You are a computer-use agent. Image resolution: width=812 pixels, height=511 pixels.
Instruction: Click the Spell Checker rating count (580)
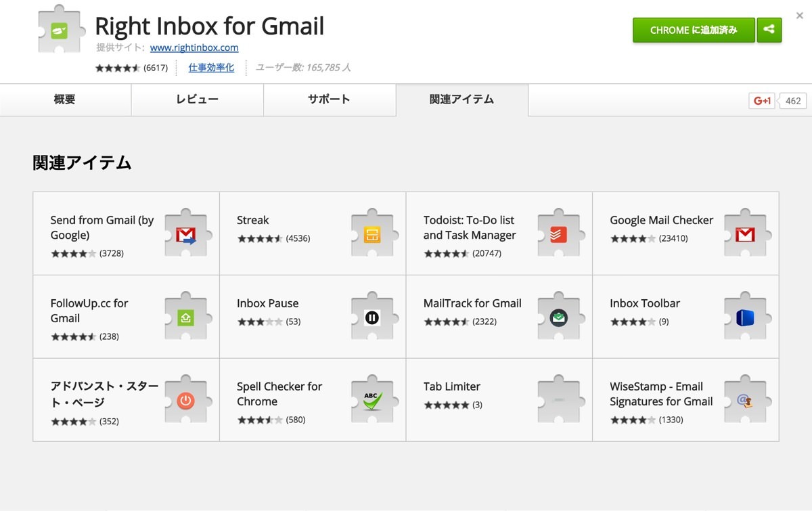click(x=296, y=420)
